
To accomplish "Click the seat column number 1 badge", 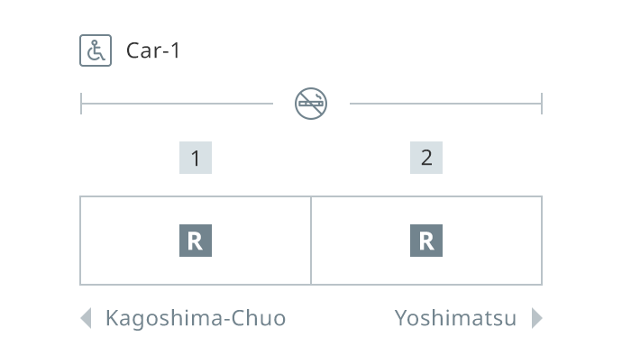I will tap(196, 158).
